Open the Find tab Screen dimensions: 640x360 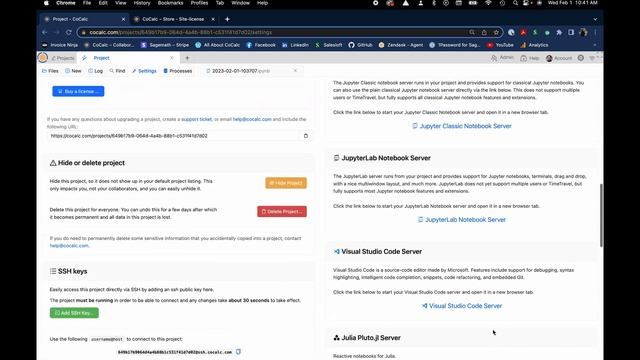pyautogui.click(x=117, y=71)
